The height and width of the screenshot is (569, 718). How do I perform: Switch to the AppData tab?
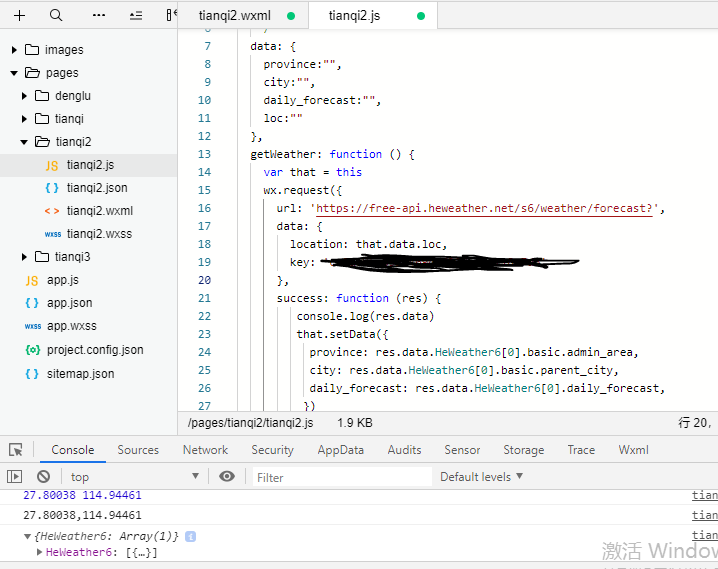[341, 450]
